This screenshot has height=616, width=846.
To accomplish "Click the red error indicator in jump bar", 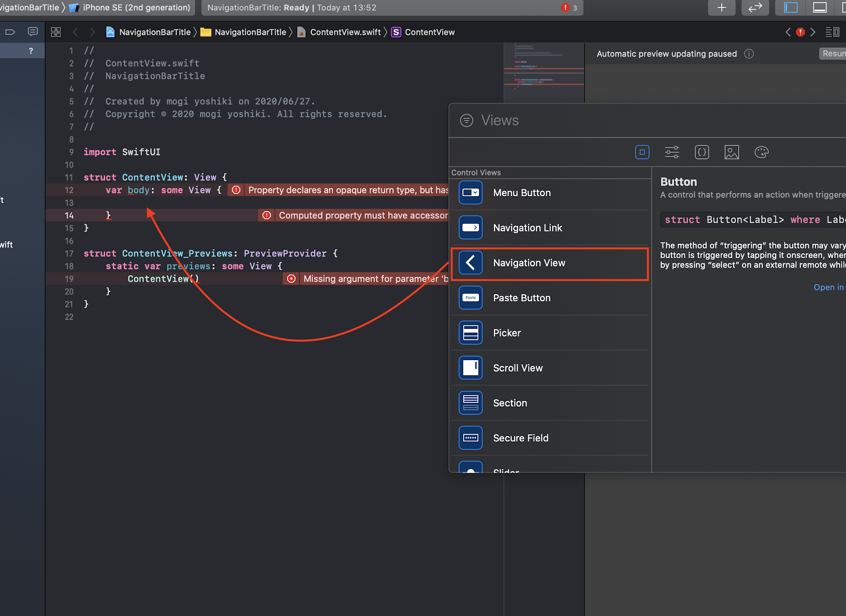I will 801,32.
